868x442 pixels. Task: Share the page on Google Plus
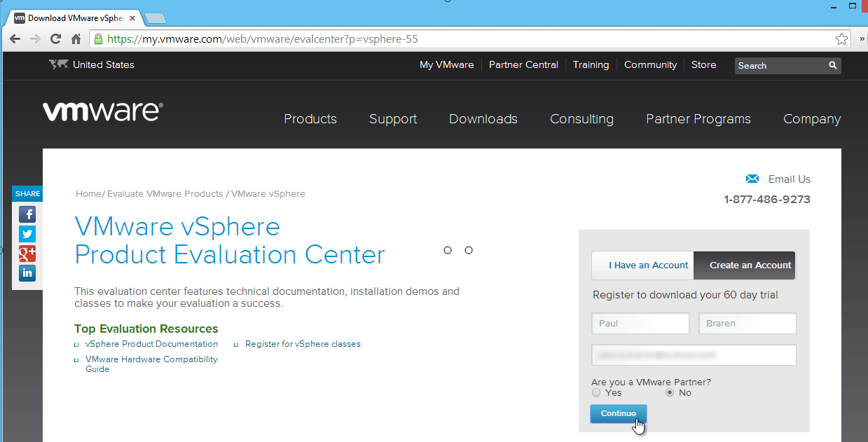point(27,254)
